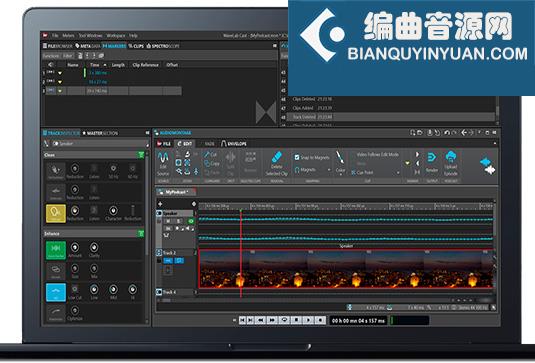Click the lock icon in Markers toolbar

point(80,56)
